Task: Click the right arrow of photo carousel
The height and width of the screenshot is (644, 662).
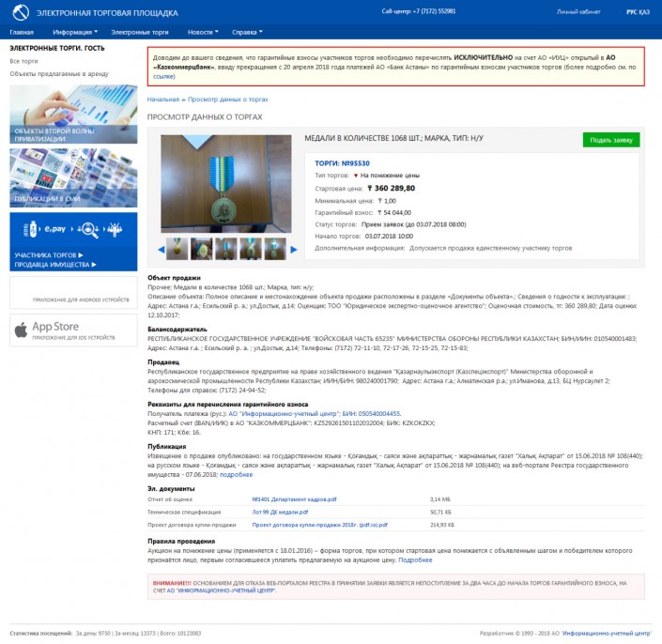Action: (291, 249)
